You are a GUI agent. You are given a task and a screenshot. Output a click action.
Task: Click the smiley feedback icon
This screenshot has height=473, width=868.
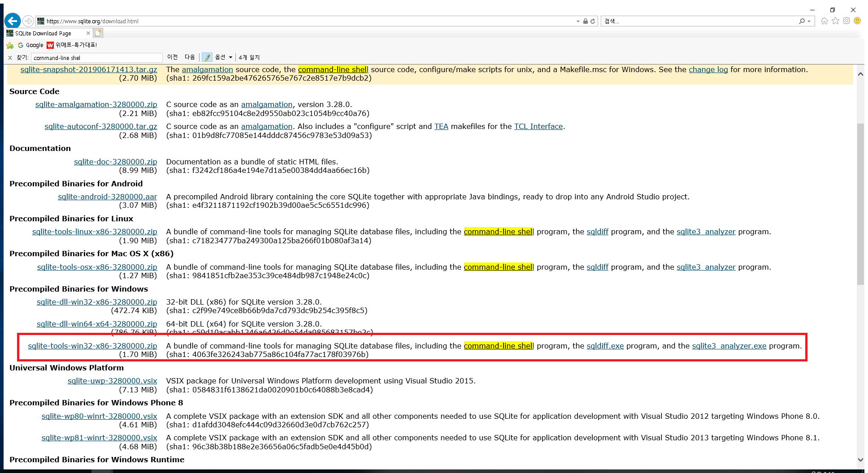857,21
